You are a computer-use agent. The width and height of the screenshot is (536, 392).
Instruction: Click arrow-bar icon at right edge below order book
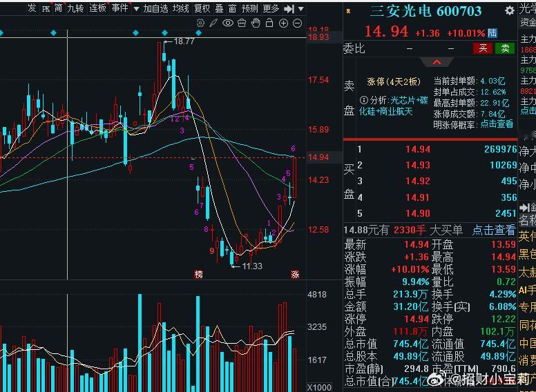pyautogui.click(x=524, y=207)
